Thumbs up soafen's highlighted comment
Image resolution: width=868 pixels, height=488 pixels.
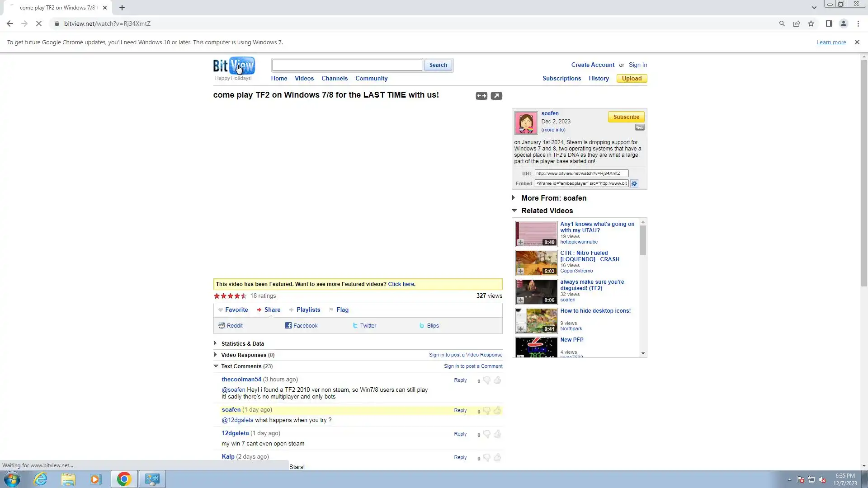coord(497,411)
